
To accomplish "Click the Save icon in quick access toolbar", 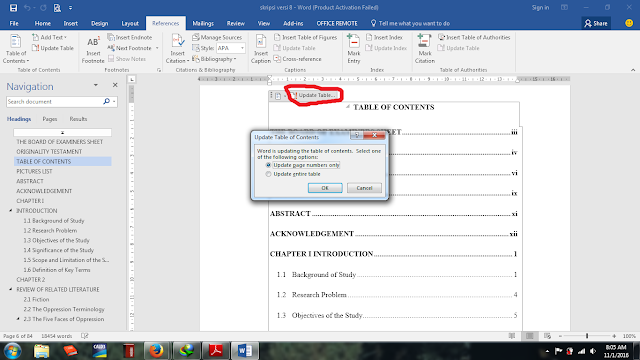I will [x=13, y=8].
